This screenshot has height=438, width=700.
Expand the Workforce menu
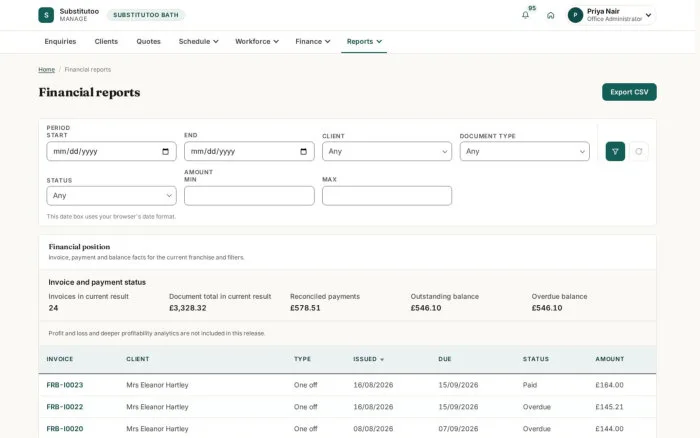257,42
